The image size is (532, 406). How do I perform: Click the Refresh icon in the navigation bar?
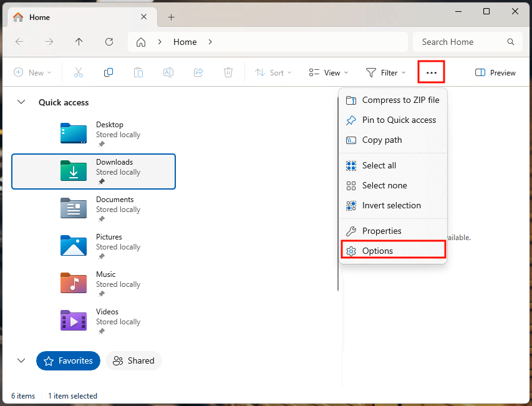109,42
